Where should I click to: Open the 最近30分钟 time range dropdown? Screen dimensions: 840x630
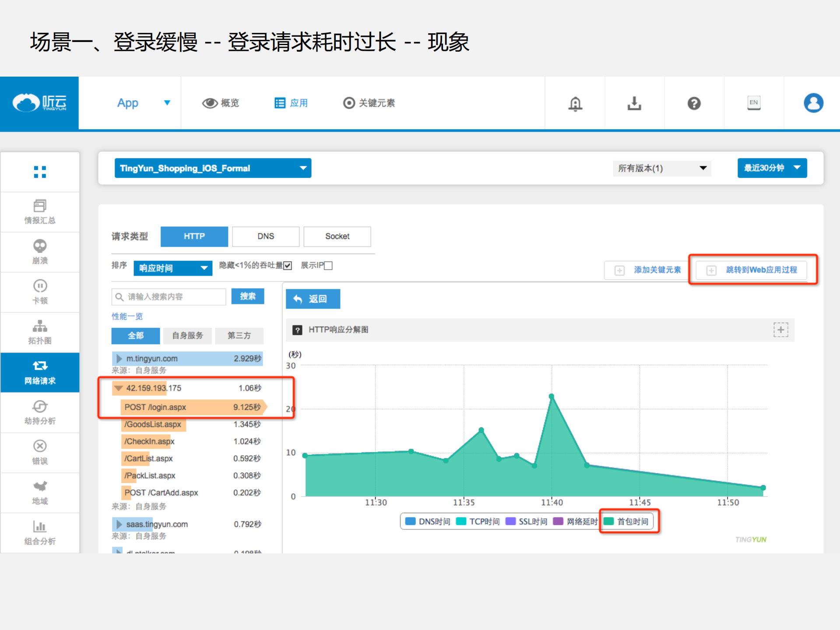(x=772, y=168)
